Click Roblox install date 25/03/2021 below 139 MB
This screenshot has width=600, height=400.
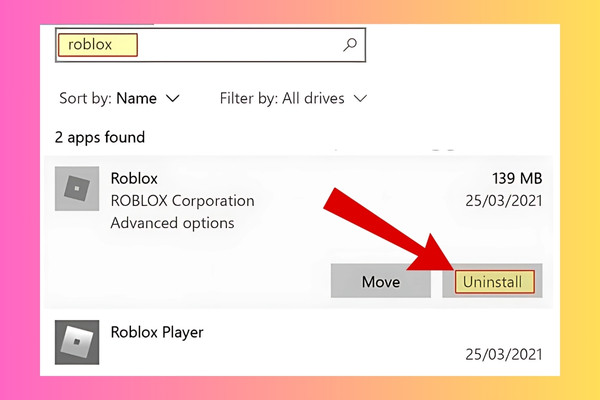point(504,201)
